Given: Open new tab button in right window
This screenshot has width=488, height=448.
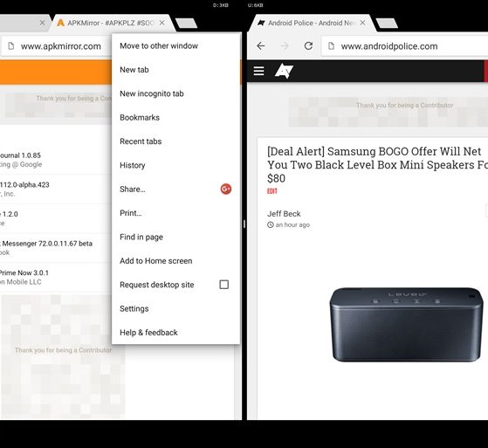Looking at the screenshot, I should (x=387, y=23).
